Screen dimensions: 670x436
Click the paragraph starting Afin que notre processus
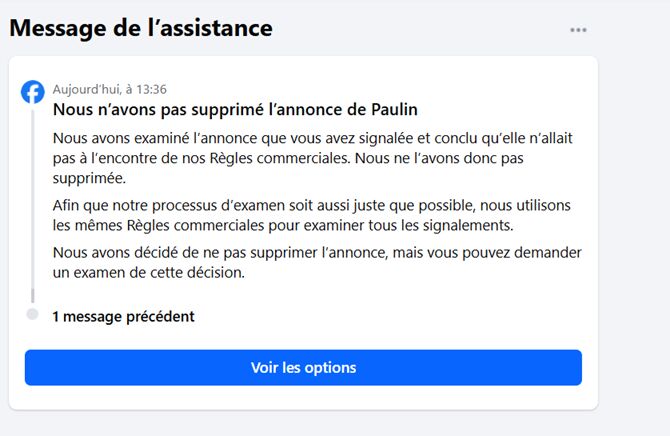point(311,215)
